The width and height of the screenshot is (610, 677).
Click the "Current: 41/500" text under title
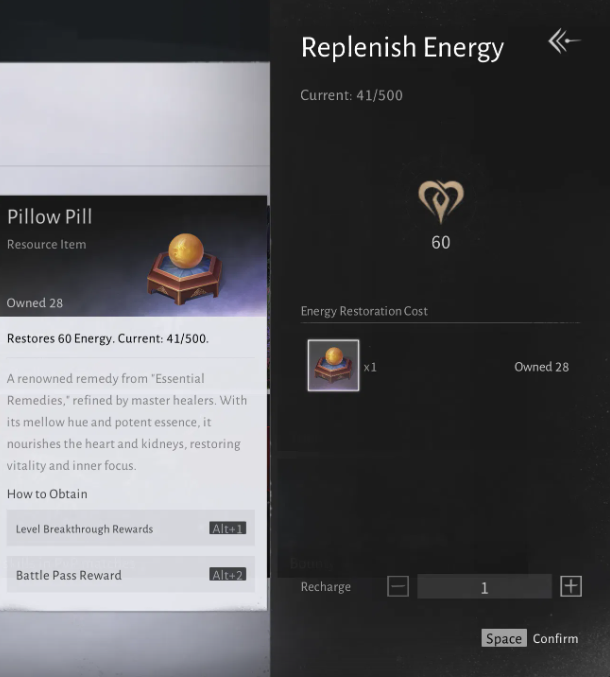[351, 95]
